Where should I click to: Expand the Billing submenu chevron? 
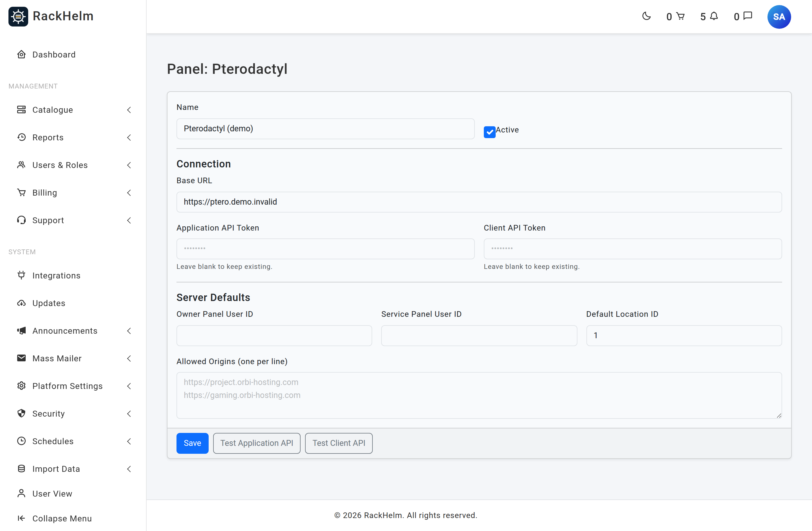[129, 193]
